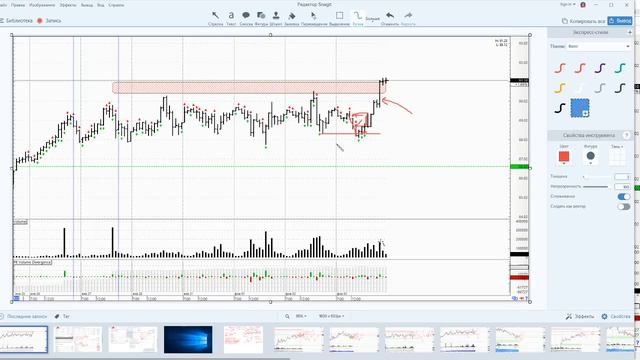Screen dimensions: 640x360
Task: Click the blue Вывод share button
Action: click(x=620, y=21)
